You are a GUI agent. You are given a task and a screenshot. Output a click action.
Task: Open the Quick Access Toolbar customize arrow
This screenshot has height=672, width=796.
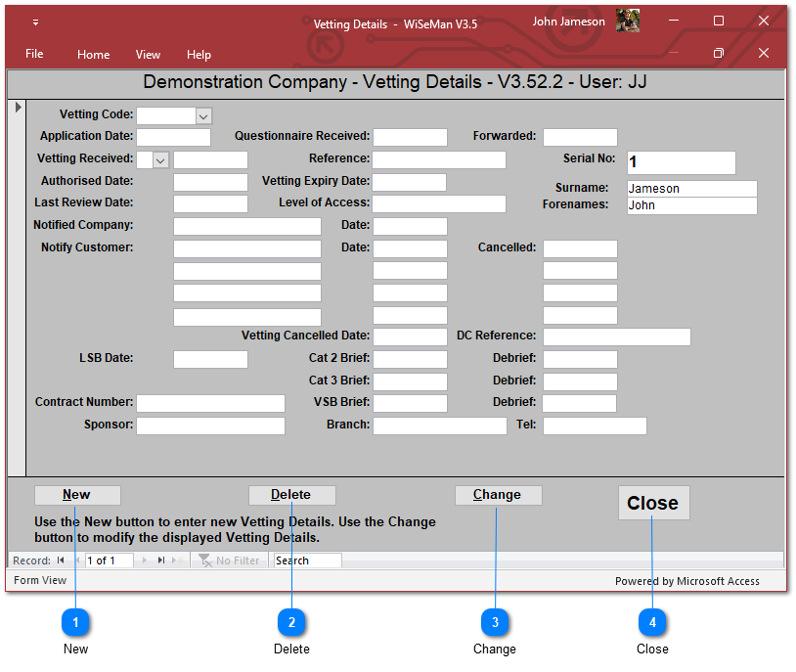pos(36,22)
